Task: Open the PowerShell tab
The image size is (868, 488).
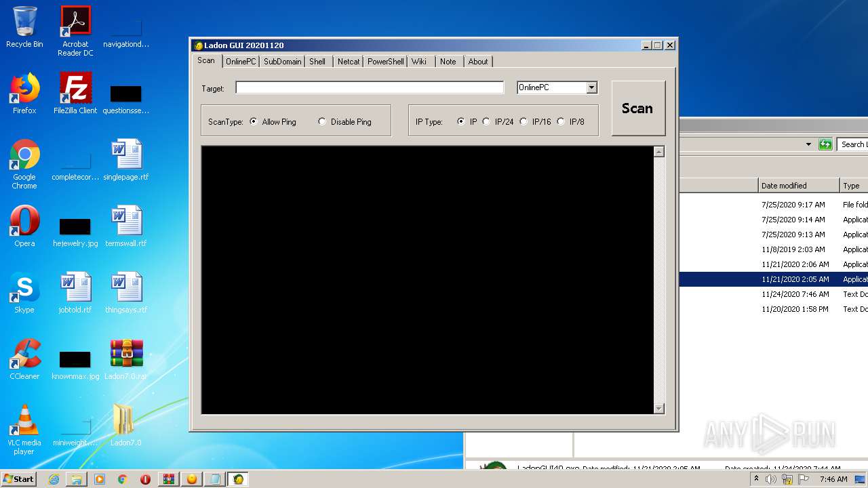Action: pyautogui.click(x=386, y=62)
